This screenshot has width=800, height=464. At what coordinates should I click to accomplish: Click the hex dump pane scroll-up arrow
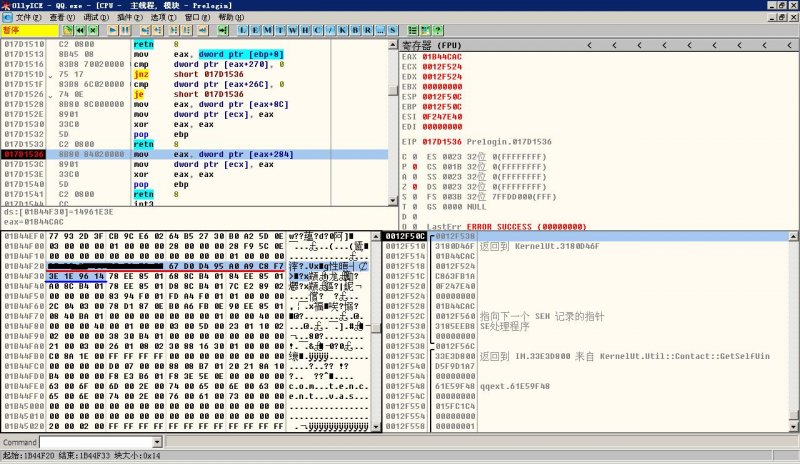376,236
